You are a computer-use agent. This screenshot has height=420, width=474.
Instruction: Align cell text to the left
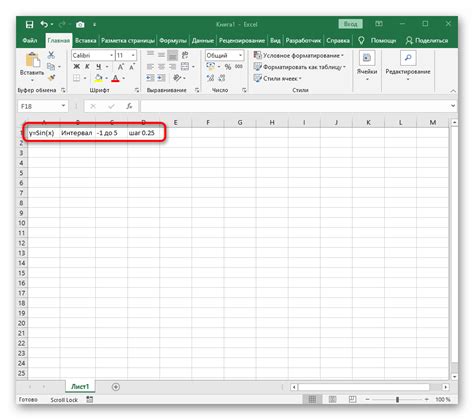coord(151,67)
